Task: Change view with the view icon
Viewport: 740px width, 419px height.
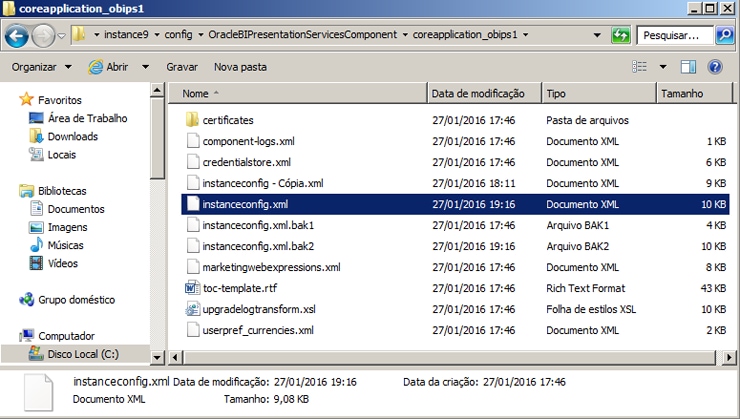Action: (x=639, y=67)
